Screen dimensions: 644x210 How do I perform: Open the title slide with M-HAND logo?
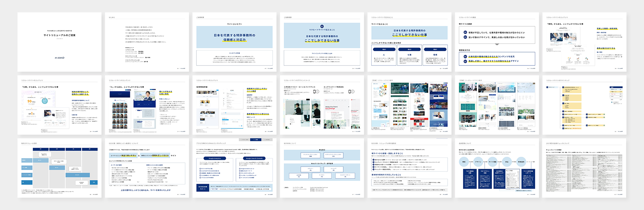click(59, 42)
